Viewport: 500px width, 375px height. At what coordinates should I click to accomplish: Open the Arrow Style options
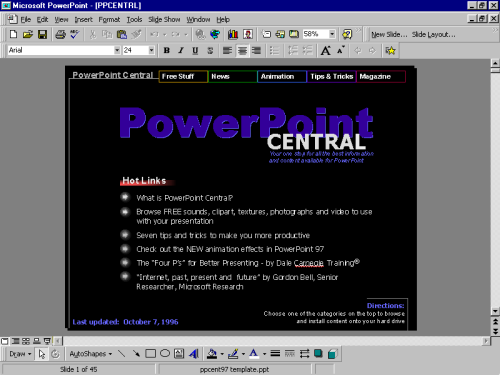coord(304,354)
